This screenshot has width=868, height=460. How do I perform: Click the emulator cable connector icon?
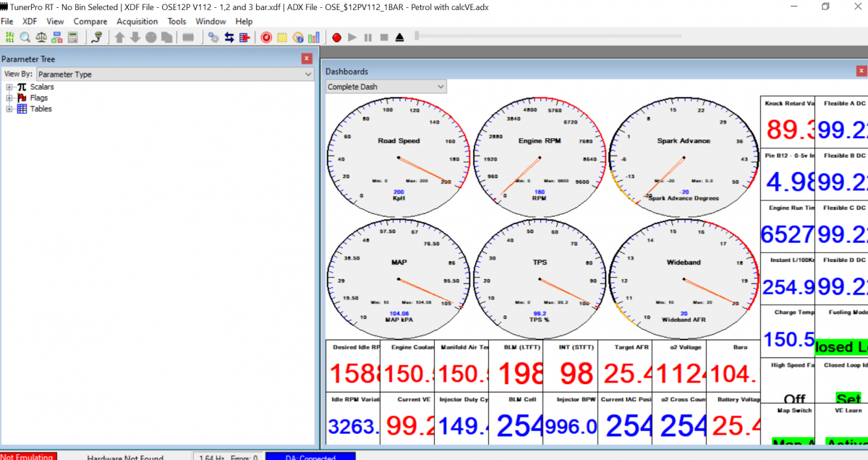(97, 37)
